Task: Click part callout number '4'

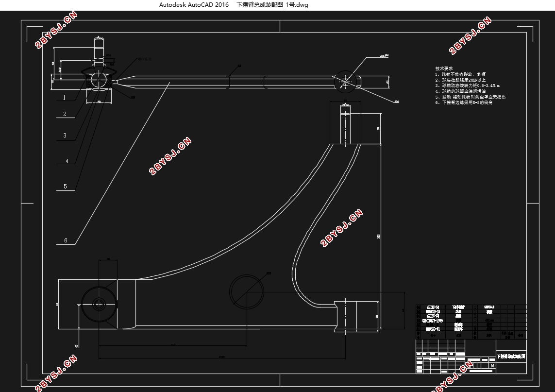Action: (67, 161)
